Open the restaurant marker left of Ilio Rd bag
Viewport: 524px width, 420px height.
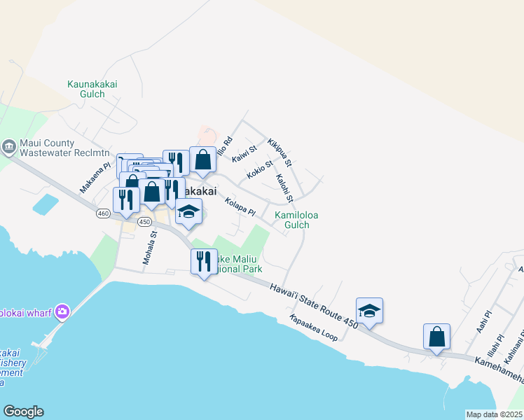pos(176,163)
